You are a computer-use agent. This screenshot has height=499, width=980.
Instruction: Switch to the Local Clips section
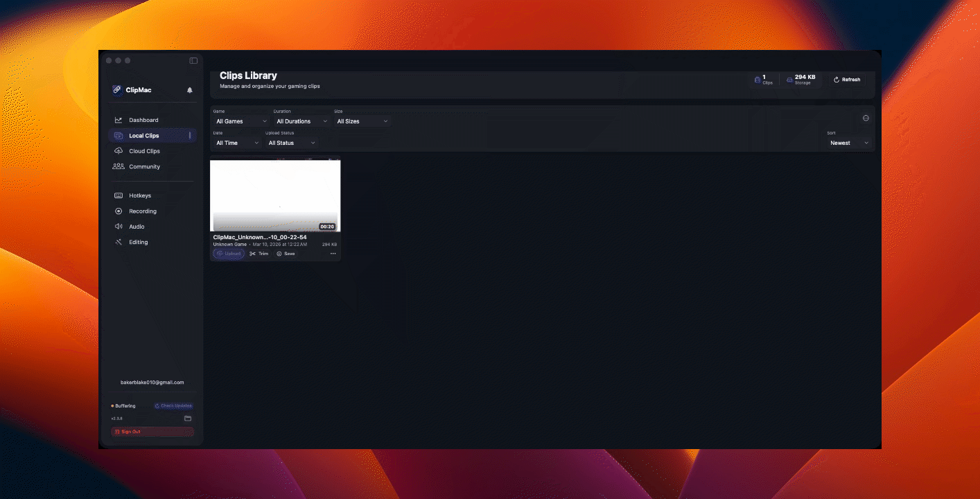pos(143,135)
